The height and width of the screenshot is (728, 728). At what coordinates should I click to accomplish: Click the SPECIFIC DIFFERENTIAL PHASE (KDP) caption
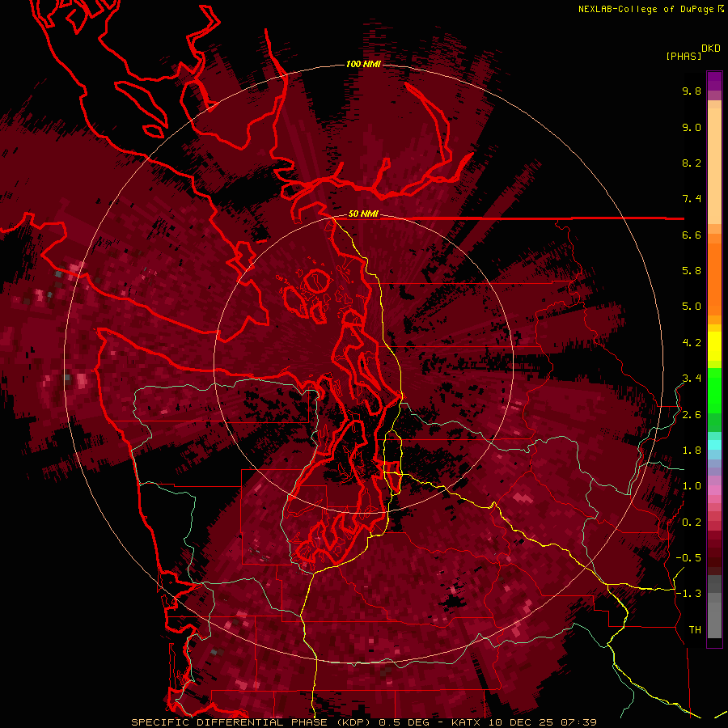(x=250, y=722)
